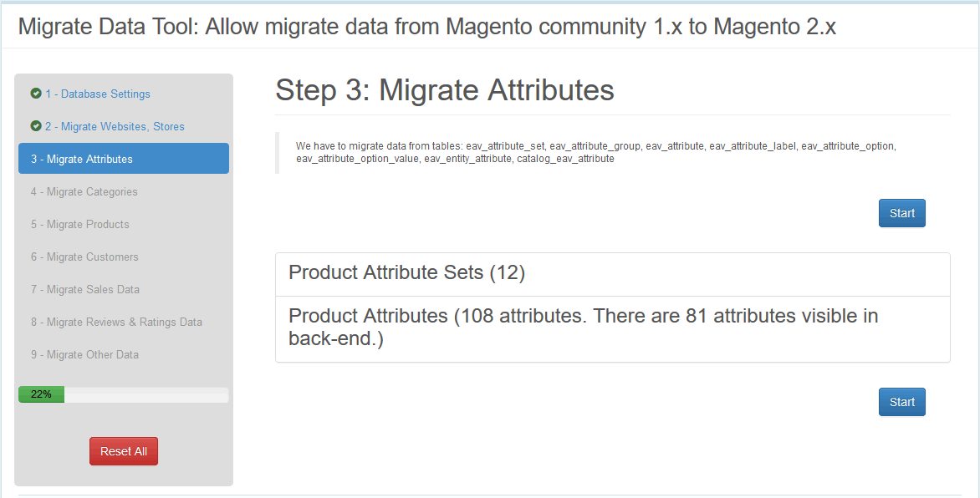Click the green checkmark icon beside Migrate Websites, Stores
The width and height of the screenshot is (980, 498).
pos(36,126)
